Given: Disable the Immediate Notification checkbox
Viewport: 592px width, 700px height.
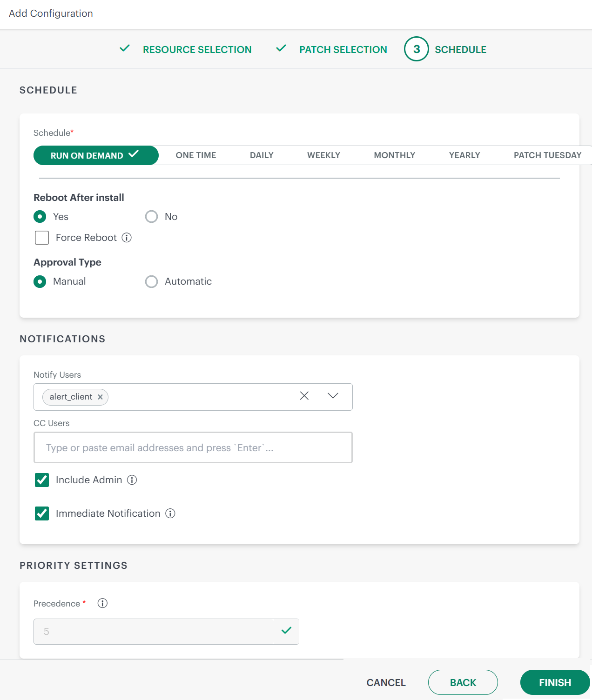Looking at the screenshot, I should click(x=42, y=513).
